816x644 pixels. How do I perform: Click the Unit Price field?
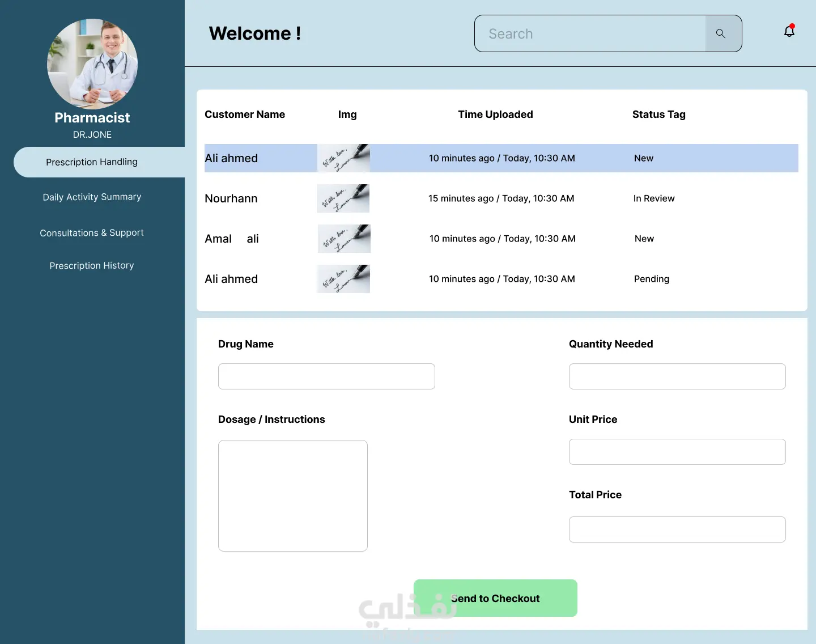tap(677, 452)
